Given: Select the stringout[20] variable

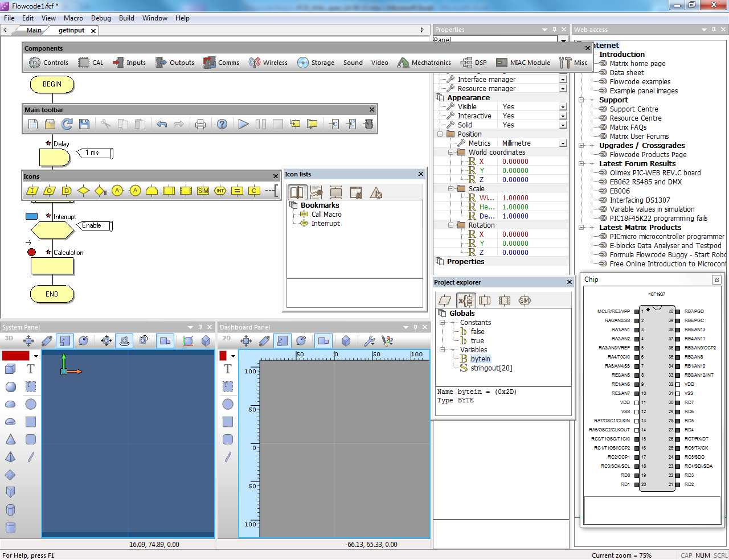Looking at the screenshot, I should (491, 368).
